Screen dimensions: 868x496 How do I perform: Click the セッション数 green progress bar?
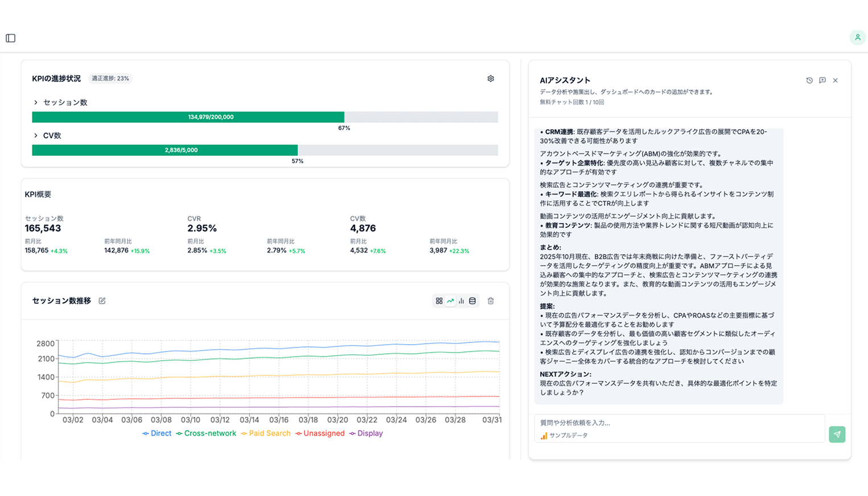(x=188, y=117)
